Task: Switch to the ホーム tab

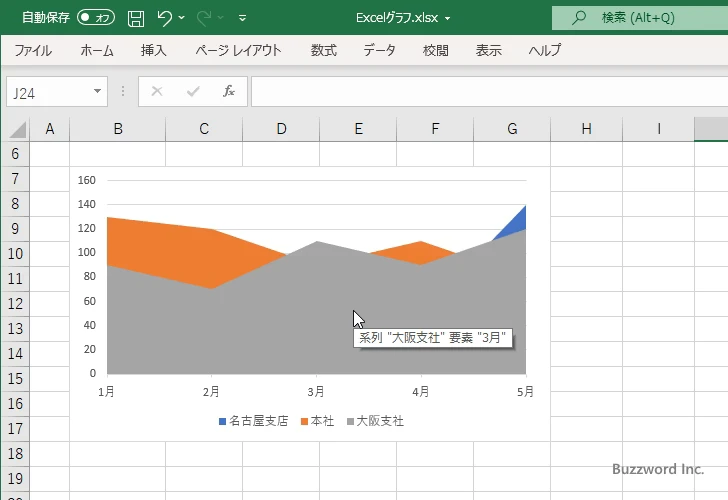Action: click(x=97, y=50)
